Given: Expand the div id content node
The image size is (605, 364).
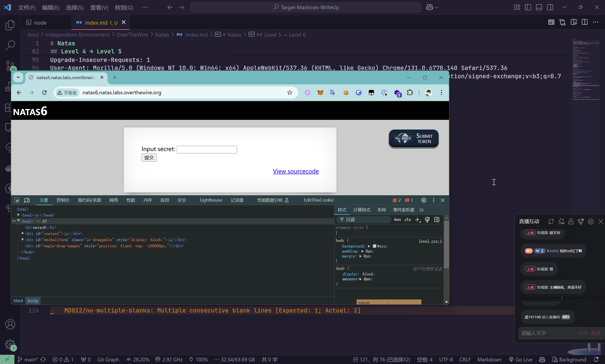Looking at the screenshot, I should [22, 233].
